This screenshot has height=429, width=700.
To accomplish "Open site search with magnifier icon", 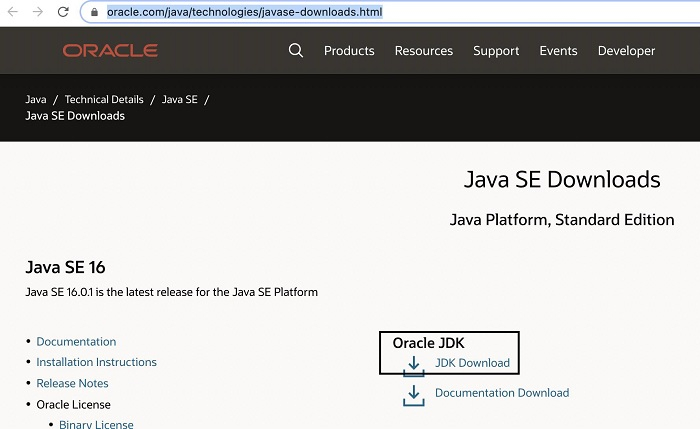I will click(x=295, y=50).
